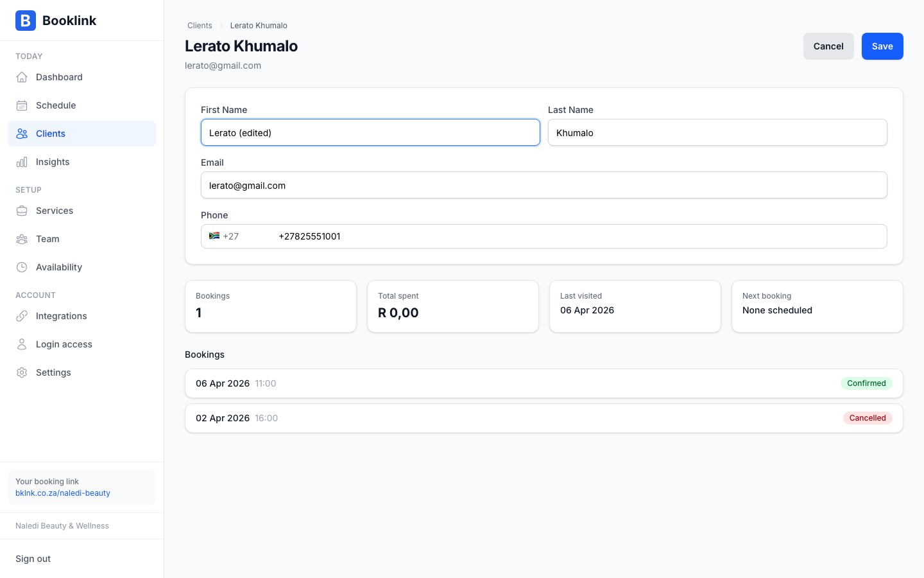Viewport: 924px width, 578px height.
Task: Open Services under Setup
Action: 81,211
